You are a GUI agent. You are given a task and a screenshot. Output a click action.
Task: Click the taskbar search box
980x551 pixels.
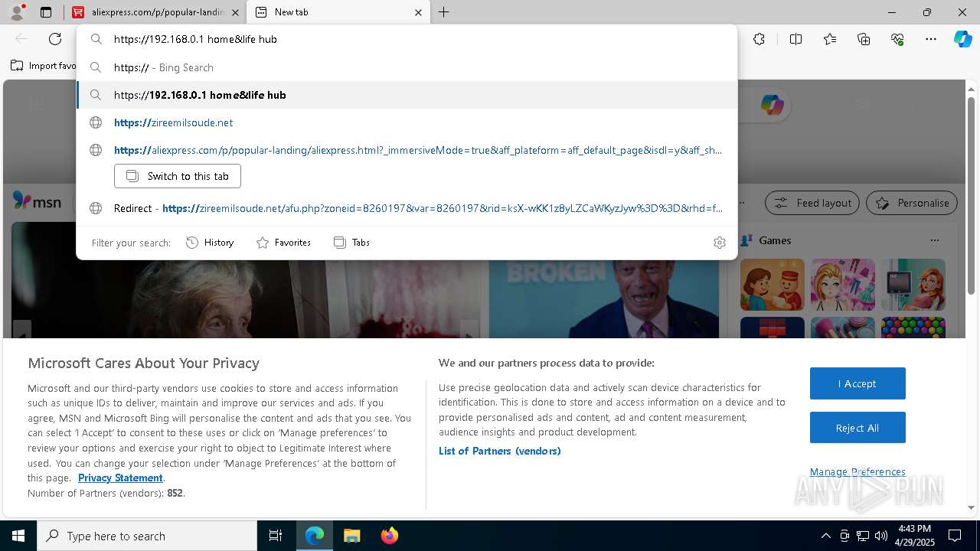tap(147, 536)
